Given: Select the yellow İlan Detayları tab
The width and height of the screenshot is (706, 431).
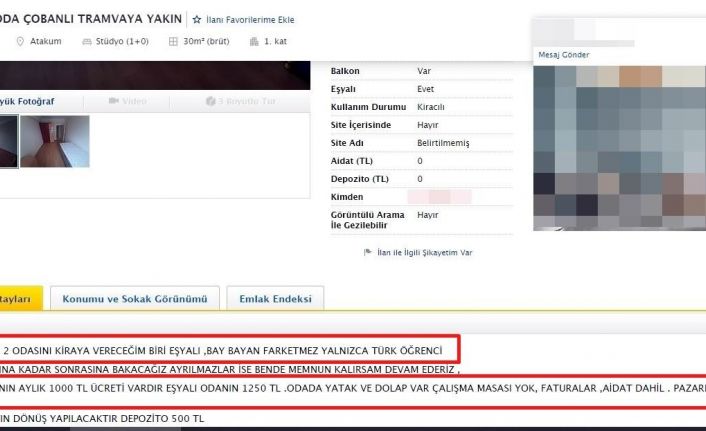Looking at the screenshot, I should 21,299.
